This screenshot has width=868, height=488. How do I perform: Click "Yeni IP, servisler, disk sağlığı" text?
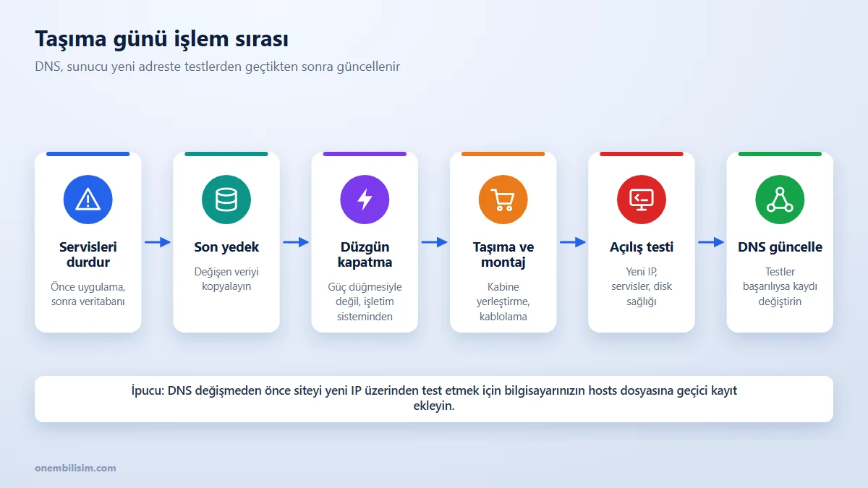tap(642, 286)
